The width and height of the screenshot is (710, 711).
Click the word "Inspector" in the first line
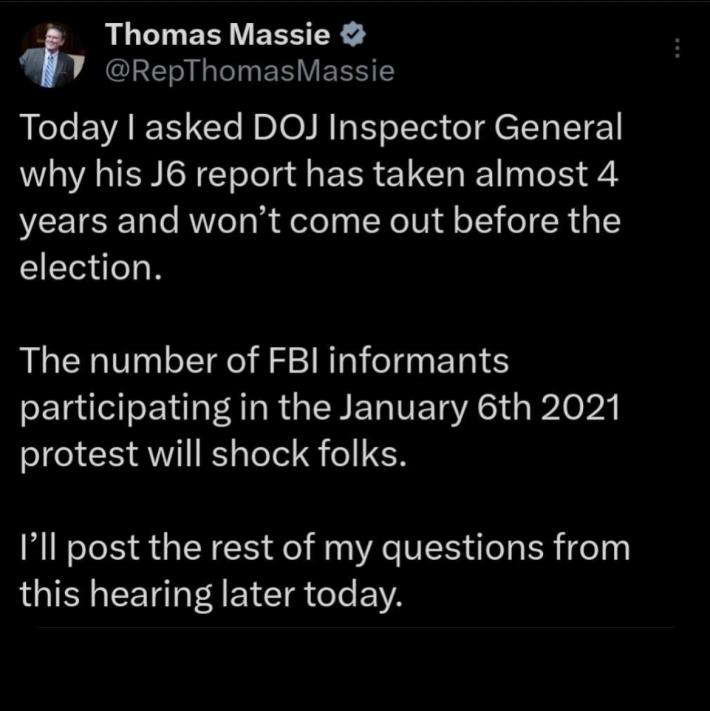[x=407, y=128]
